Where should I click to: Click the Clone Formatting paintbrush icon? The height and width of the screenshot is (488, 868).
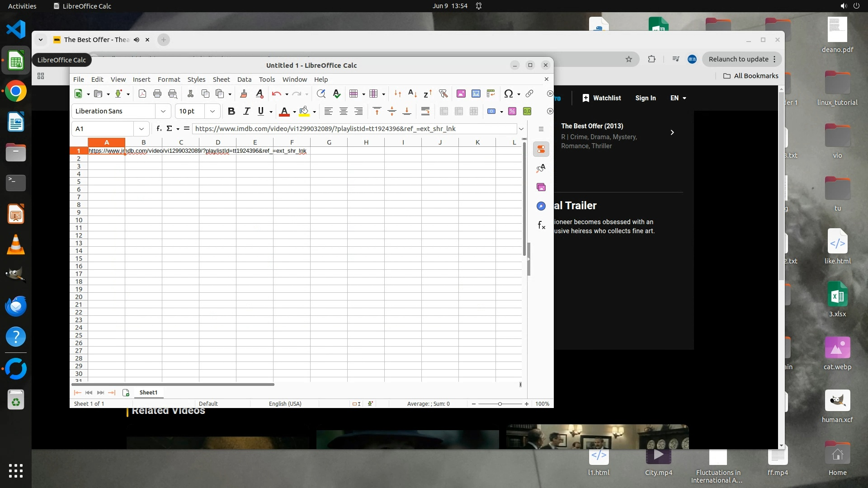pyautogui.click(x=244, y=94)
